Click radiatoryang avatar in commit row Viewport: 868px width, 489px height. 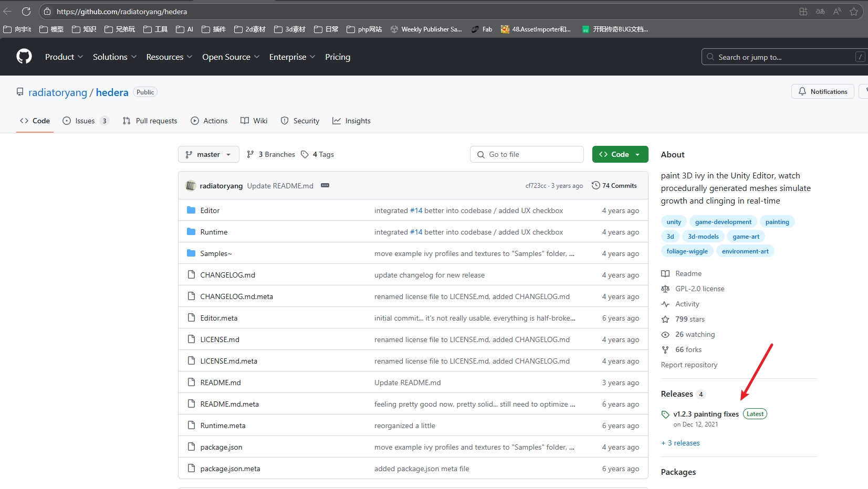coord(191,185)
